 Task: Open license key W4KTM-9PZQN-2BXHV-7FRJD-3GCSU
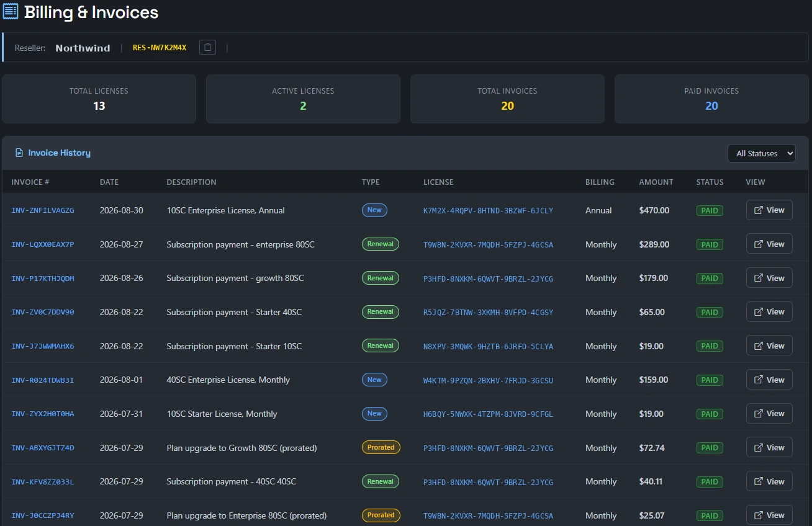(488, 380)
